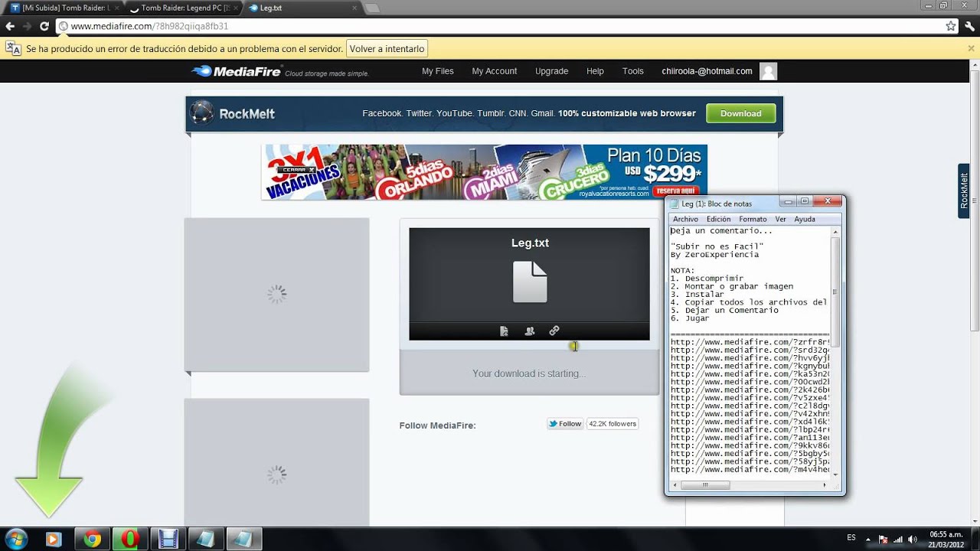Click the RockMelt side tab on the right edge
The width and height of the screenshot is (980, 551).
pos(965,191)
